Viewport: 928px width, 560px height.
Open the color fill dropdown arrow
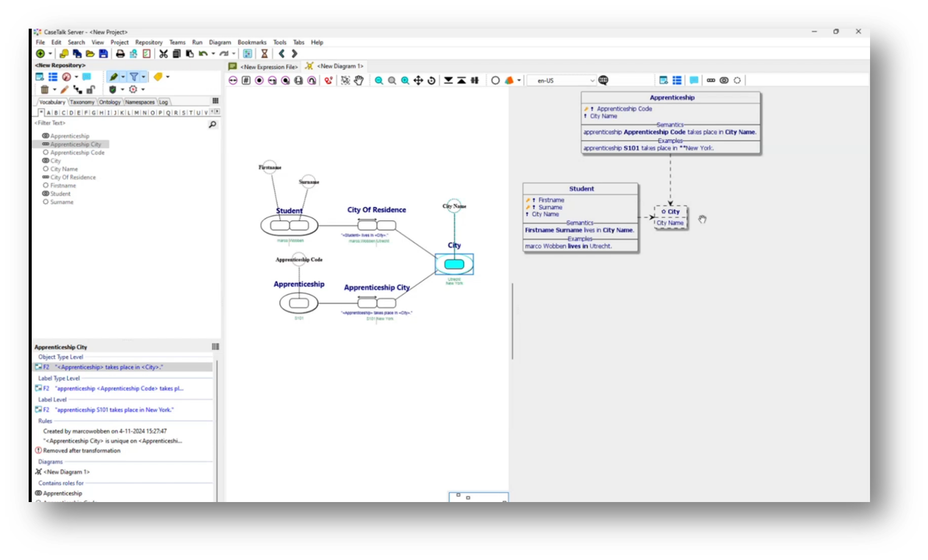click(519, 81)
